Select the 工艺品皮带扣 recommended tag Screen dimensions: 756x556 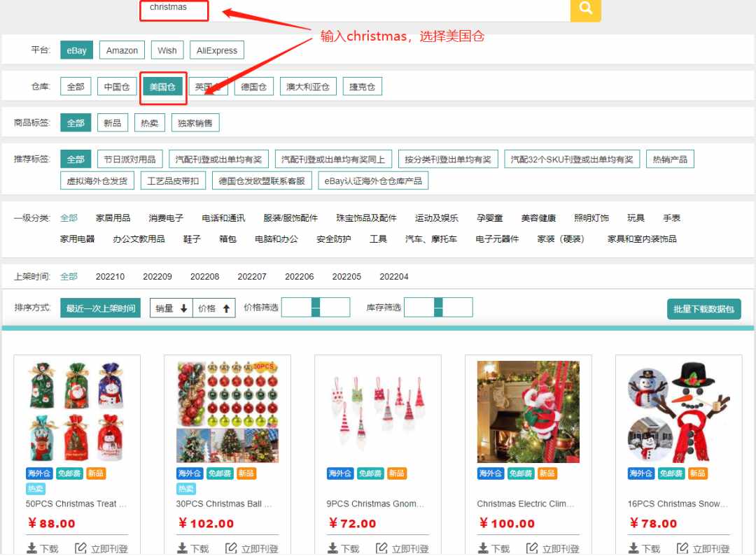pos(173,180)
